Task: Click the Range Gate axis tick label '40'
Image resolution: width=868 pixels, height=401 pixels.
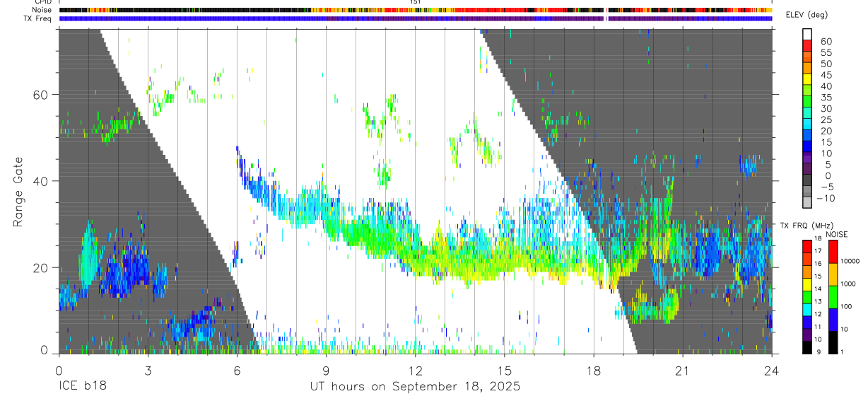Action: [40, 181]
